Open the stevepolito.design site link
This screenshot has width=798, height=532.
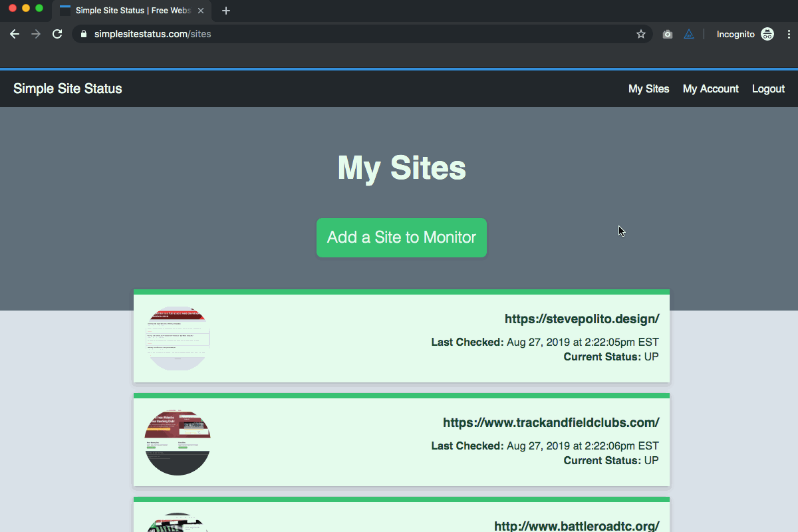(x=582, y=319)
